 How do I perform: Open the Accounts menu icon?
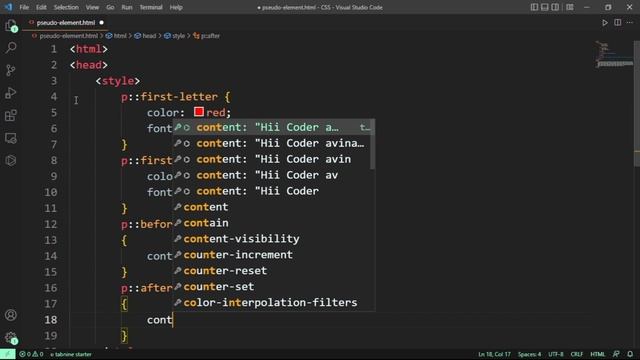coord(11,315)
